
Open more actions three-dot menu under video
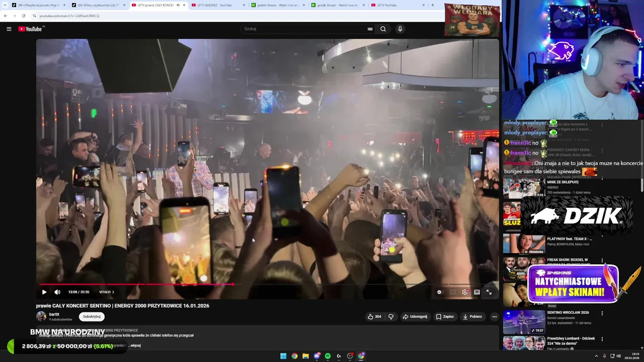coord(494,317)
